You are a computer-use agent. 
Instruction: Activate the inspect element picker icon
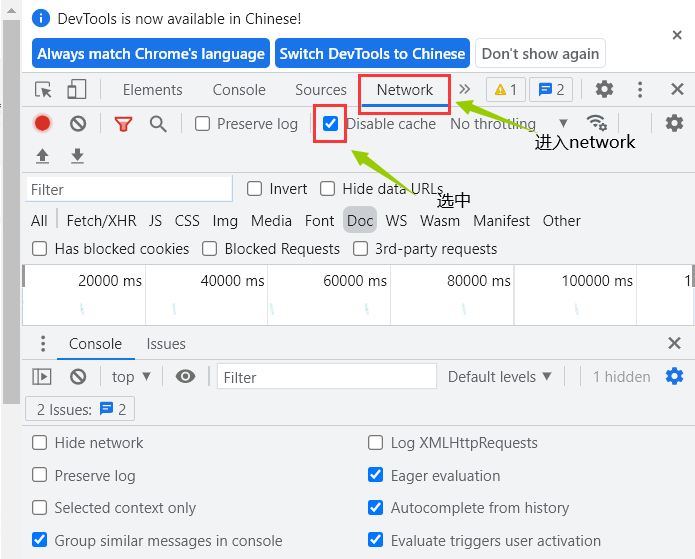[43, 90]
